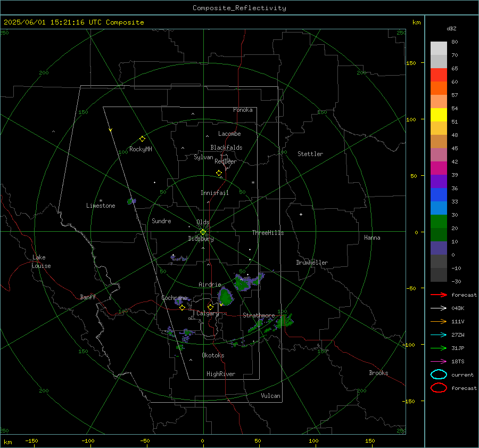
Task: Click the -150 tick on bottom axis
Action: [x=31, y=441]
